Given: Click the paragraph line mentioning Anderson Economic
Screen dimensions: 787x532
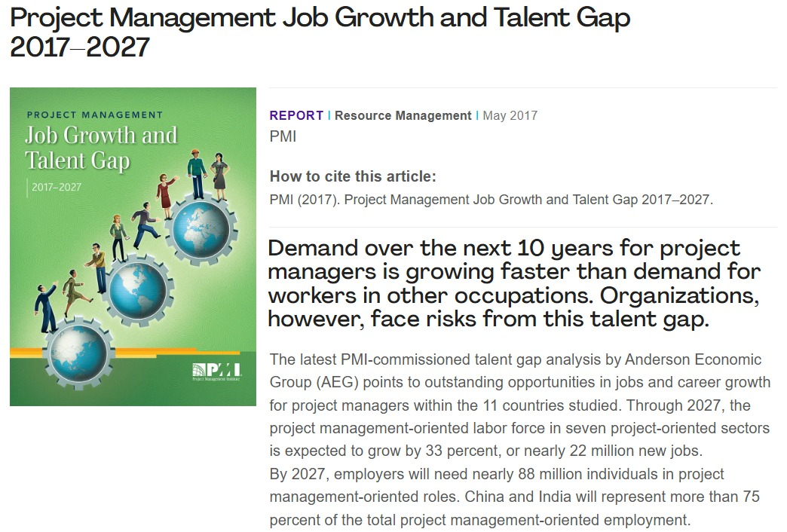Looking at the screenshot, I should [516, 359].
